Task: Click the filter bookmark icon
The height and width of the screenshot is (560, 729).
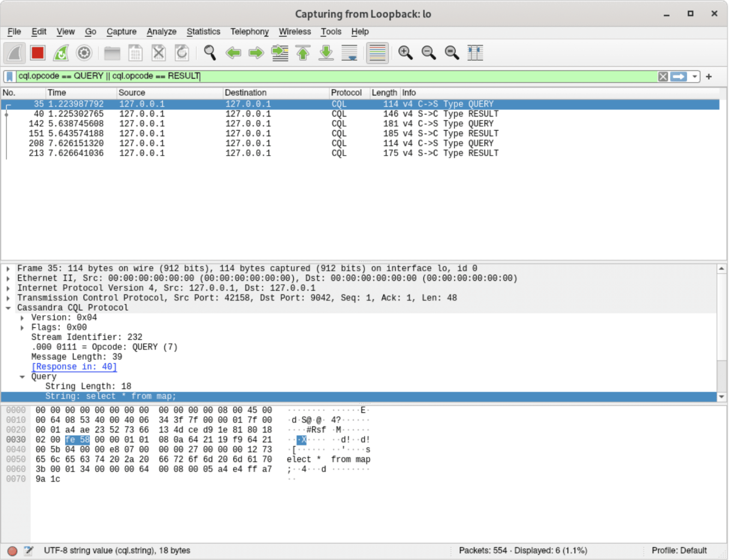Action: pyautogui.click(x=9, y=76)
